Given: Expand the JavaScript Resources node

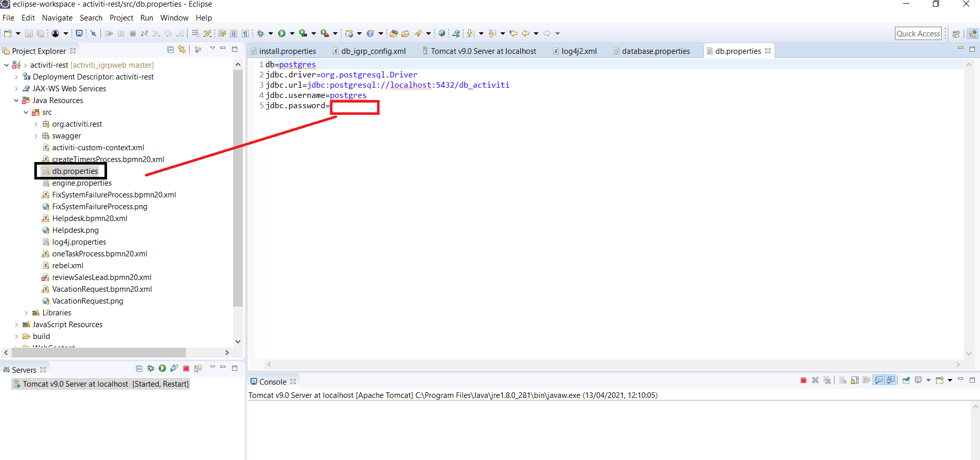Looking at the screenshot, I should coord(16,325).
